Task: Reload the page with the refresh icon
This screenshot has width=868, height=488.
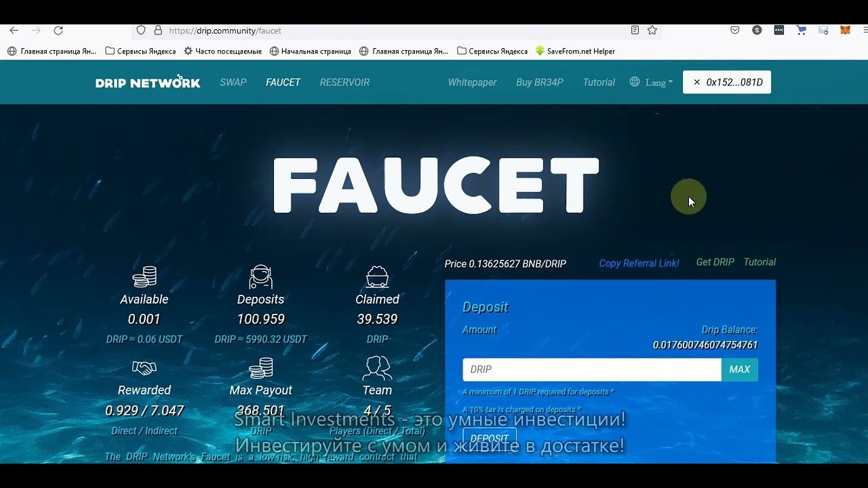Action: [x=58, y=30]
